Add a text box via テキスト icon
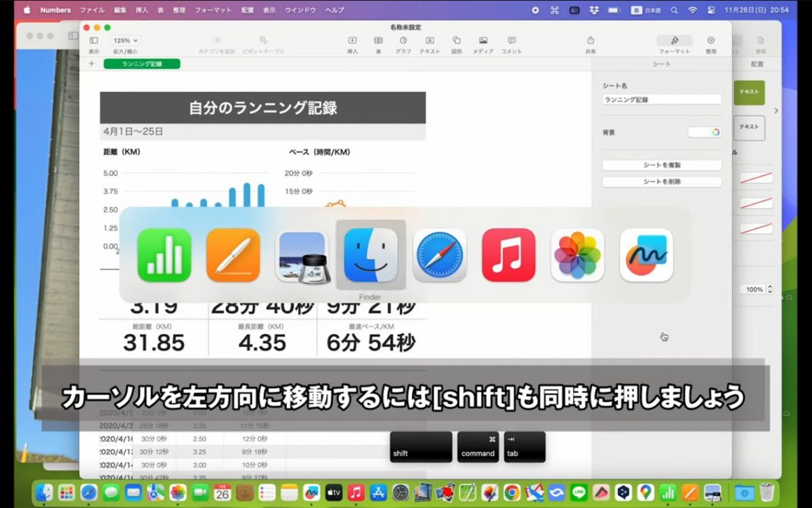Image resolution: width=812 pixels, height=508 pixels. tap(430, 41)
